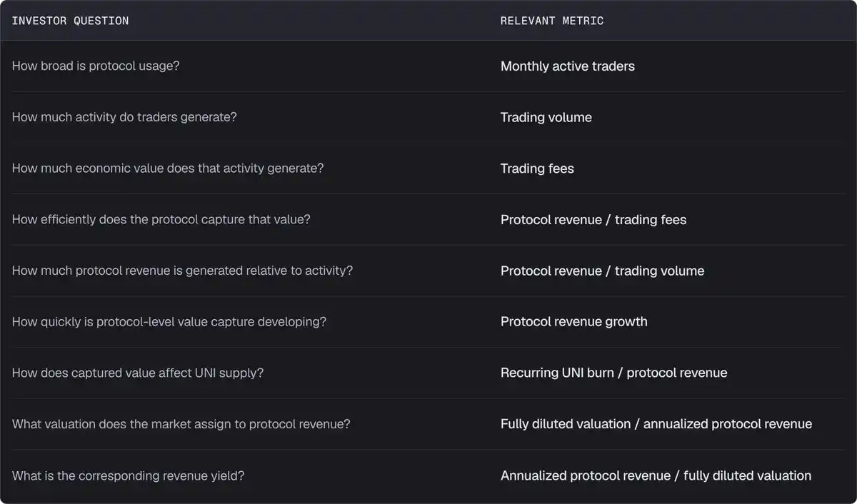Click the RELEVANT METRIC column header
Image resolution: width=857 pixels, height=504 pixels.
pos(552,21)
